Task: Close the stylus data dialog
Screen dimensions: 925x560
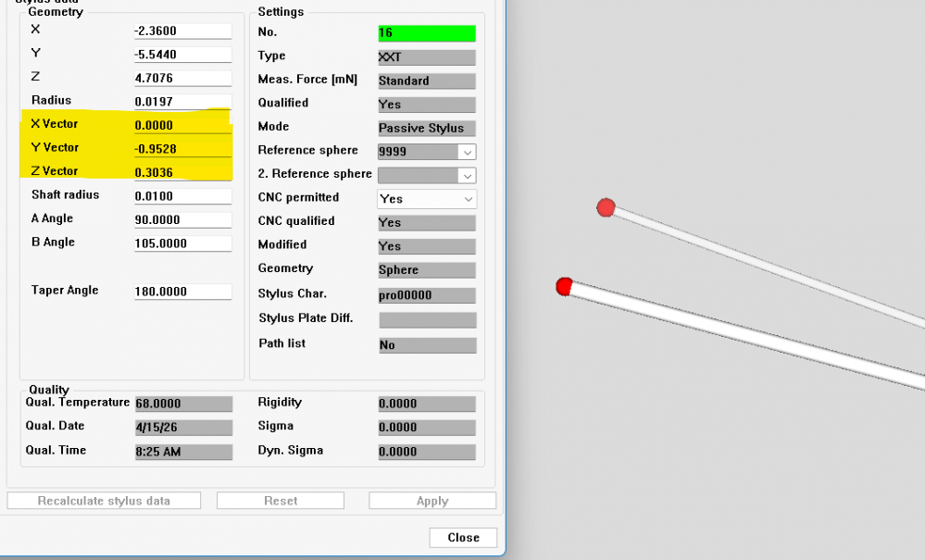Action: (x=463, y=538)
